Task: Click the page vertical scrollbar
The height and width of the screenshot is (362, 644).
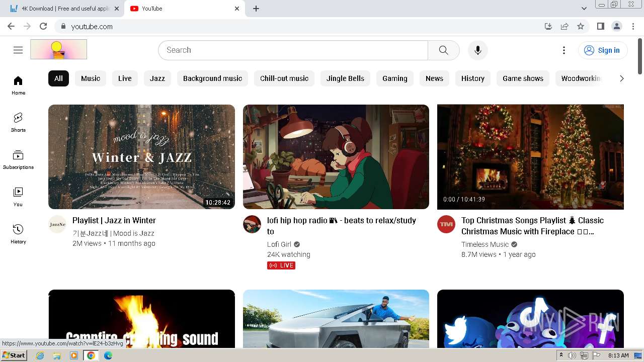Action: [x=640, y=56]
